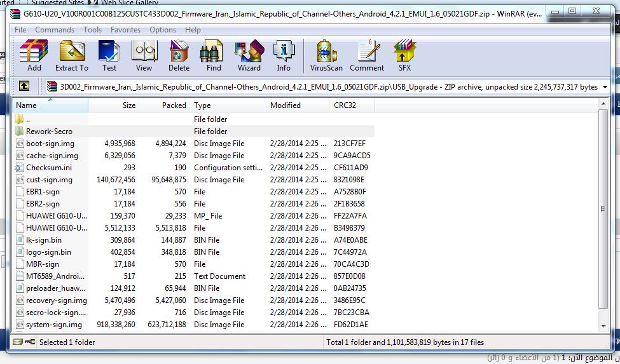
Task: Click the size value 918,338,260
Action: (116, 325)
